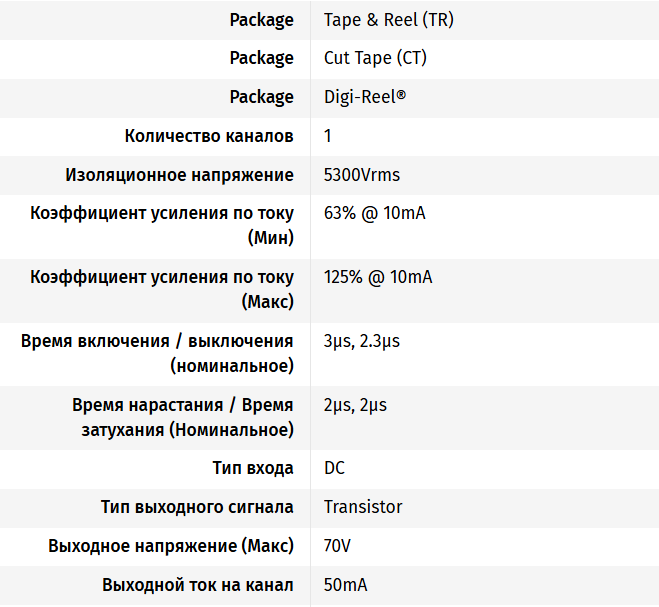Select the Cut Tape (CT) value
The height and width of the screenshot is (607, 659).
point(375,58)
